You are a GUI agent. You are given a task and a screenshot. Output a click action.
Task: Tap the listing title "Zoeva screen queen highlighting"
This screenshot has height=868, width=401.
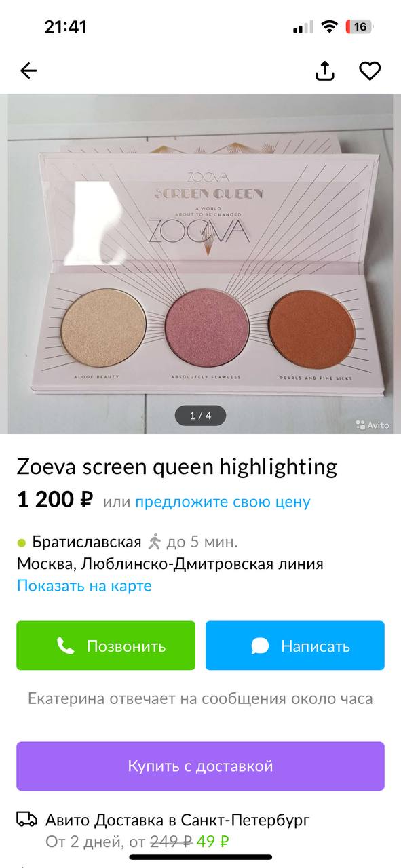(176, 467)
